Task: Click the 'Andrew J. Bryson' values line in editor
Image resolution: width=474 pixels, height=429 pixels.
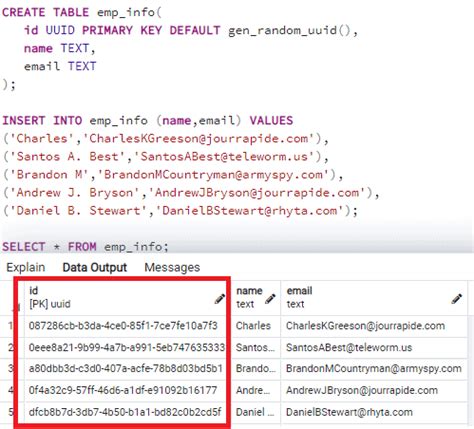Action: (x=191, y=193)
